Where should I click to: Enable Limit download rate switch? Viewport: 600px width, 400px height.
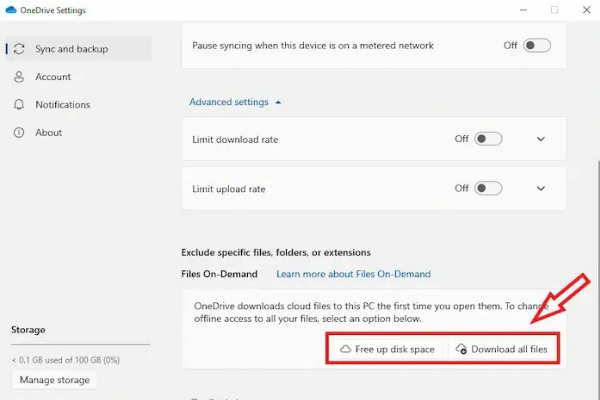pos(488,139)
